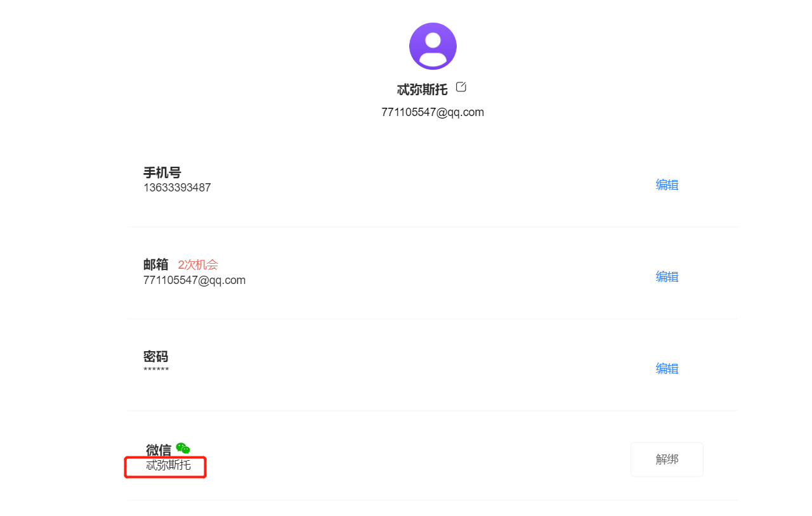Click the 密码 heading
The image size is (812, 516).
(x=156, y=357)
